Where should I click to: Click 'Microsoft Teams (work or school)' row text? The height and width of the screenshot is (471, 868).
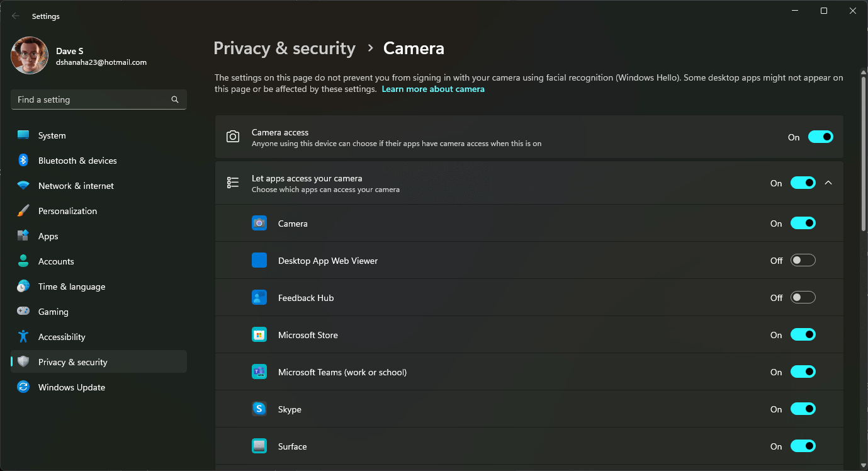pyautogui.click(x=342, y=372)
